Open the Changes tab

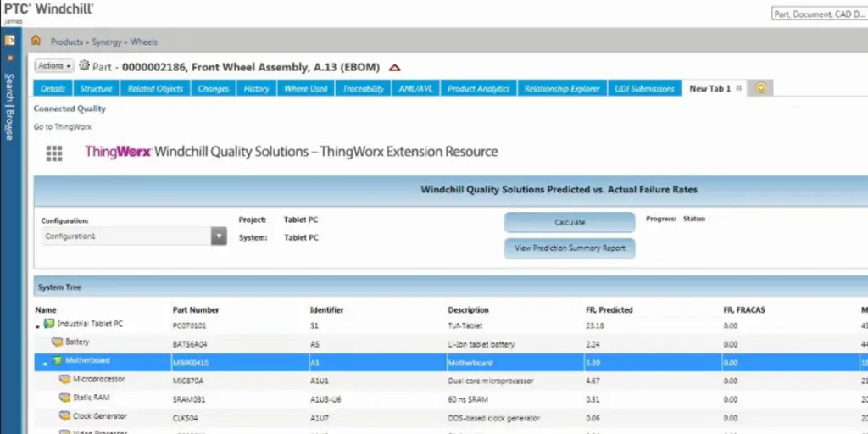(214, 88)
